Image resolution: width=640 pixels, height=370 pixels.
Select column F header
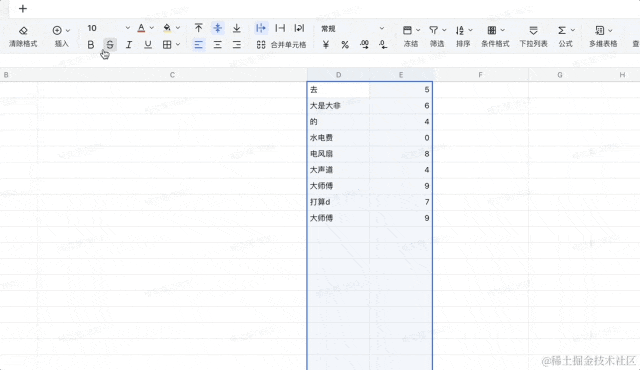tap(480, 75)
